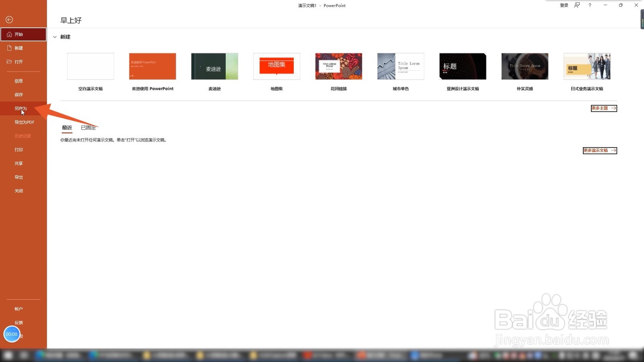Select 打开 in the sidebar
This screenshot has height=362, width=644.
click(x=23, y=62)
